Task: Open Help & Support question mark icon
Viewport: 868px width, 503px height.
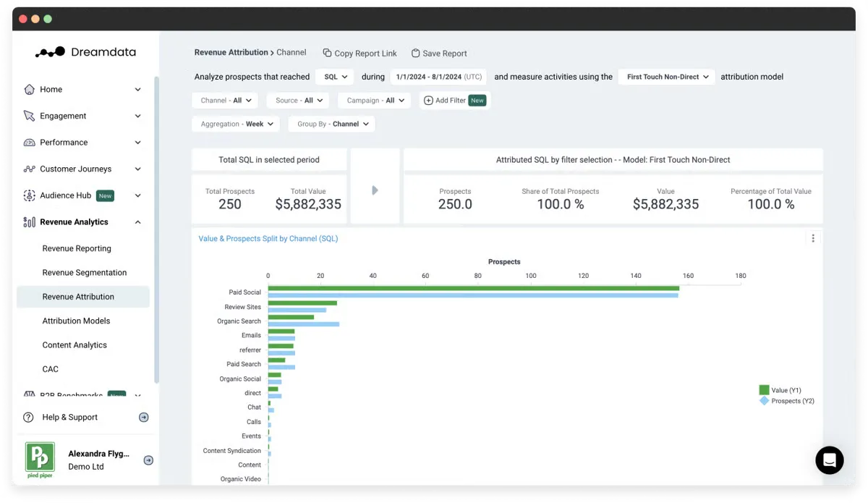Action: coord(28,417)
